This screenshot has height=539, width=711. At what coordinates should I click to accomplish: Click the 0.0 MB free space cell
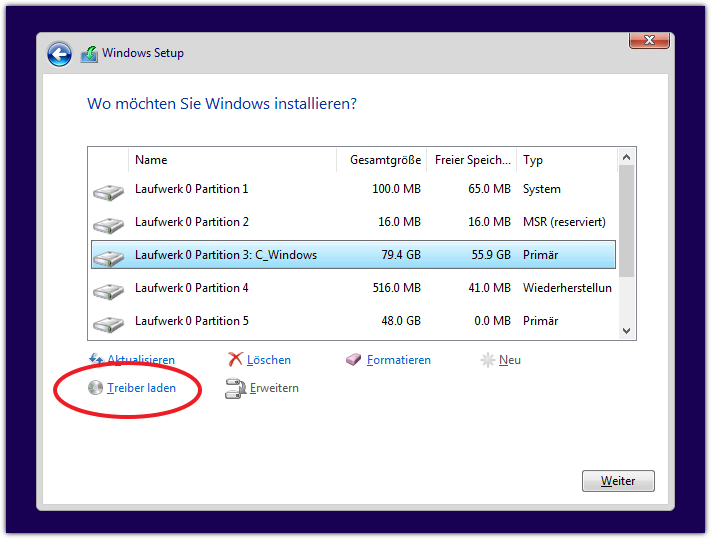pos(492,321)
